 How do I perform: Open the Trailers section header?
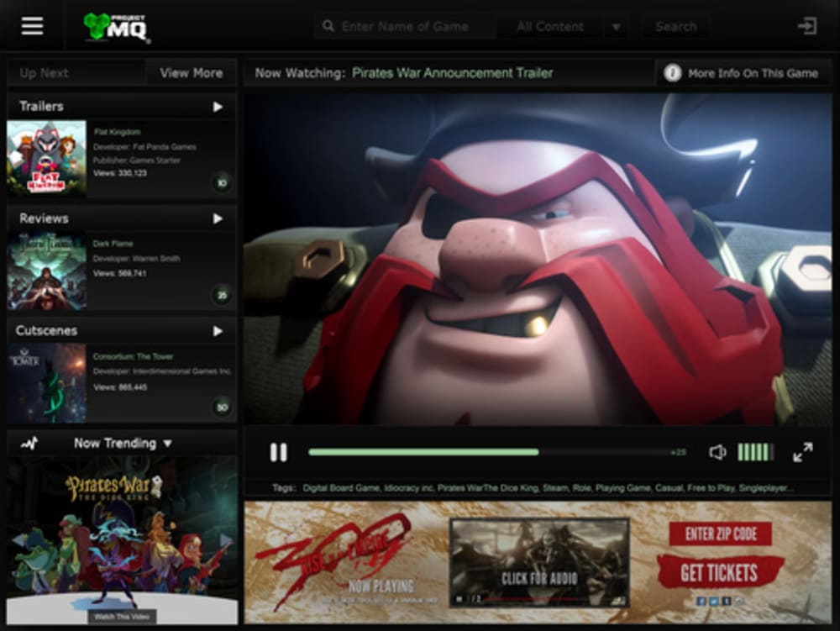(122, 106)
